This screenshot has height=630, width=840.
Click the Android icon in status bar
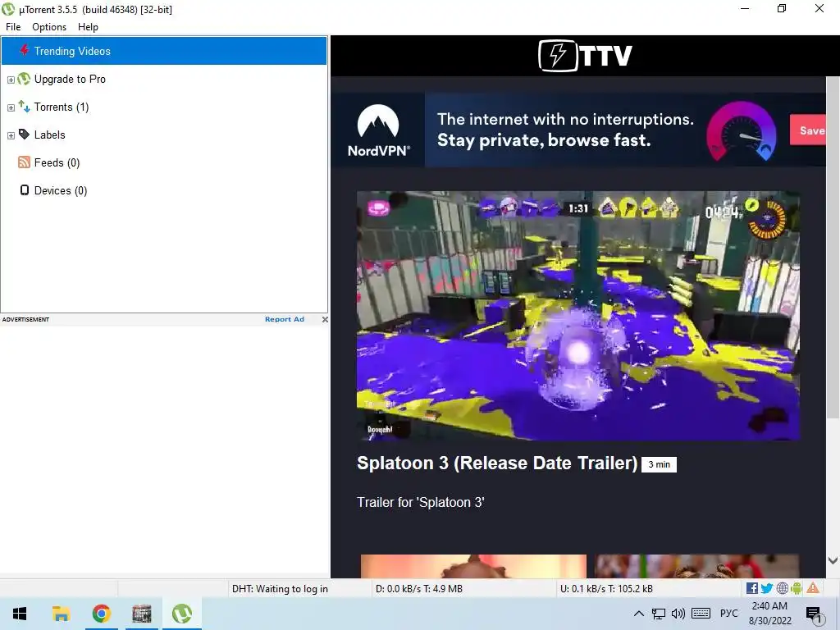797,588
